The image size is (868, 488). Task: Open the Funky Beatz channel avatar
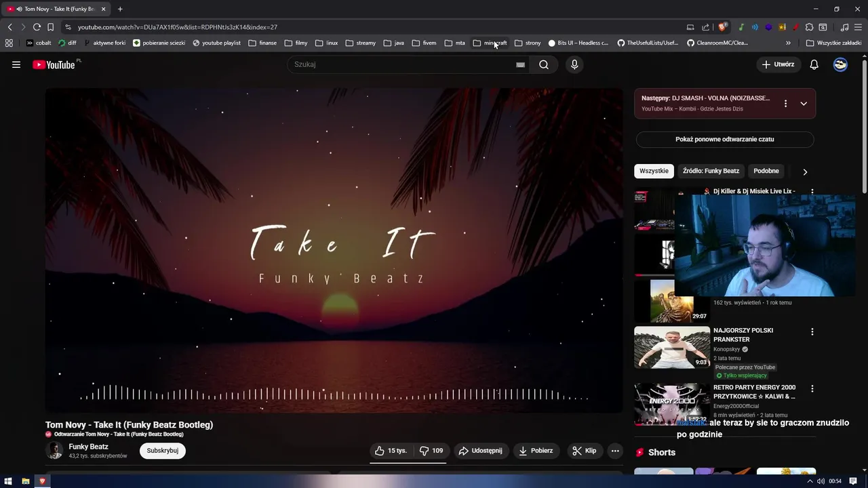[x=54, y=450]
